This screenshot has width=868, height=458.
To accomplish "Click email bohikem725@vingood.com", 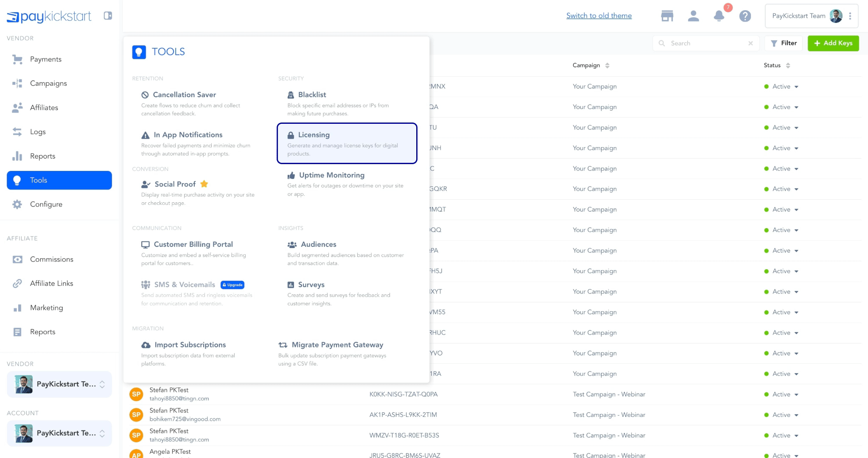I will pos(185,419).
